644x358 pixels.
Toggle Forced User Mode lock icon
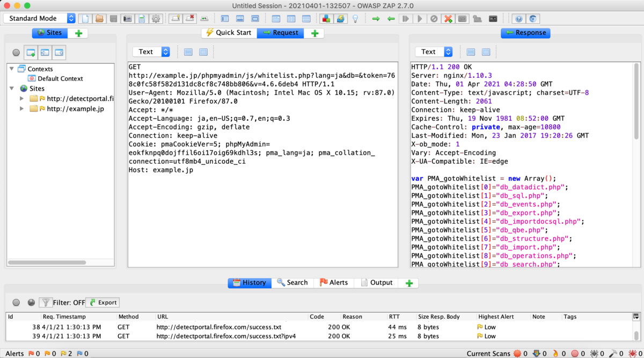[x=477, y=19]
